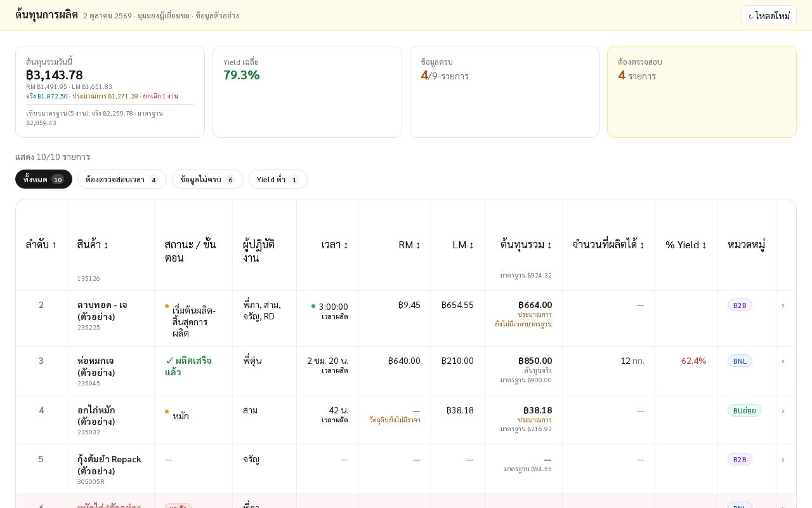Image resolution: width=812 pixels, height=508 pixels.
Task: Click the B2B badge in กุ้งต้มยำ row
Action: [x=740, y=459]
